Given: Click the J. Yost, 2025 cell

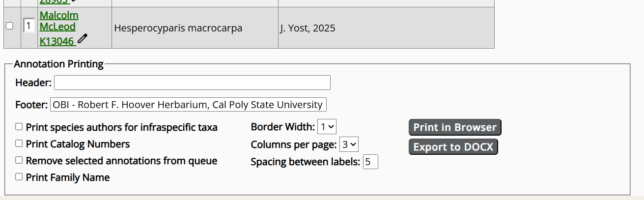Looking at the screenshot, I should pos(308,28).
